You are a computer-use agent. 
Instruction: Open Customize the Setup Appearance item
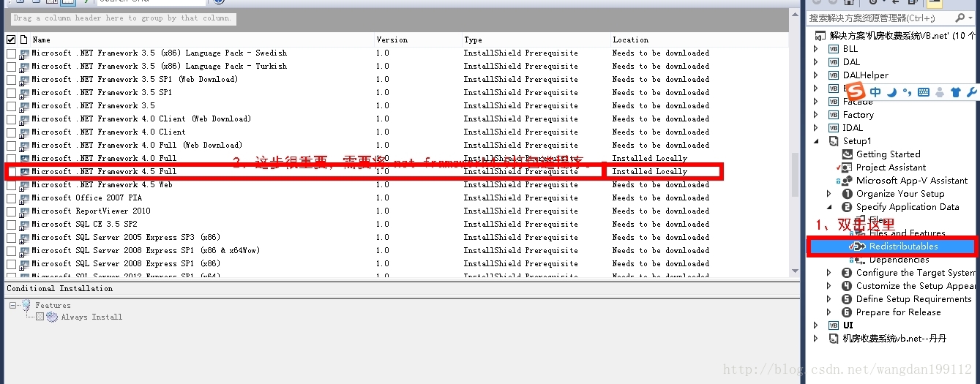[x=916, y=286]
